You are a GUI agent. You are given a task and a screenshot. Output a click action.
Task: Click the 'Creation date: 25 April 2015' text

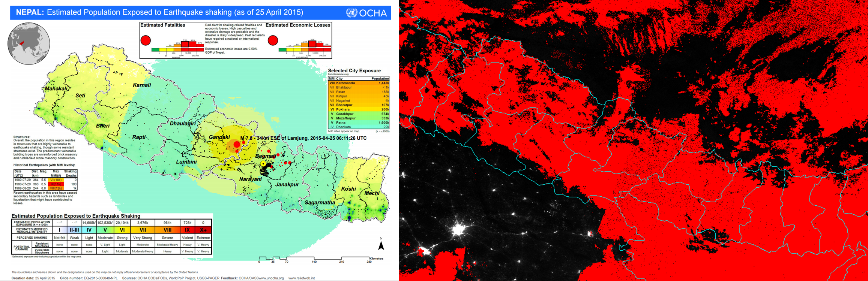click(x=33, y=278)
